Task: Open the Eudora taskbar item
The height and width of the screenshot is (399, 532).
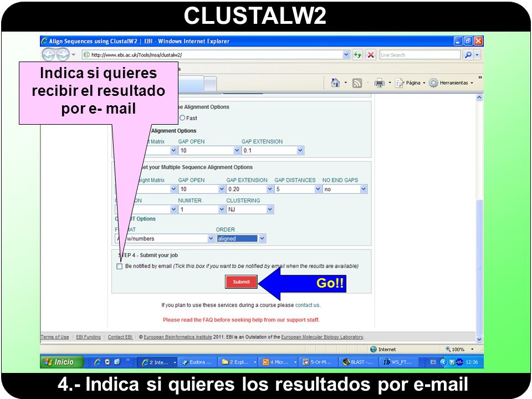Action: click(197, 362)
